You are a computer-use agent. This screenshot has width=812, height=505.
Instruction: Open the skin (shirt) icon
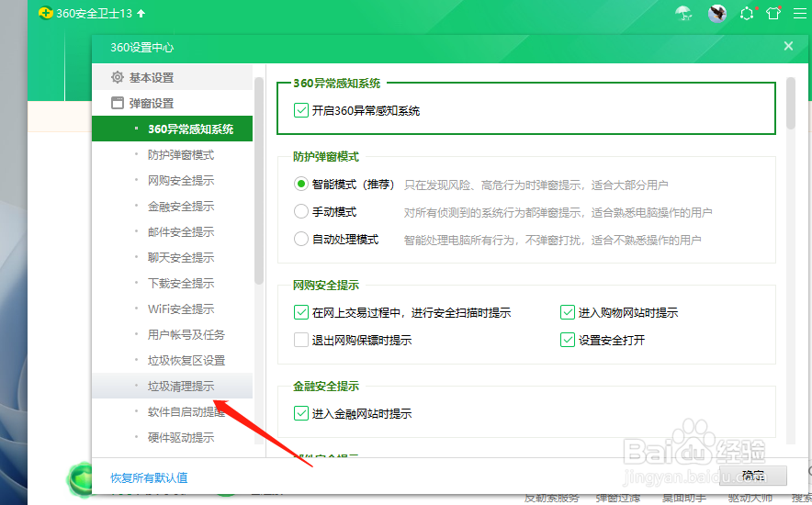tap(773, 14)
